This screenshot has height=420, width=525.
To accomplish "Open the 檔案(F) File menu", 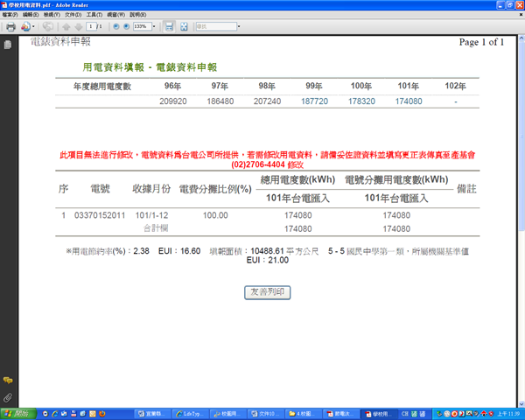I will 10,15.
